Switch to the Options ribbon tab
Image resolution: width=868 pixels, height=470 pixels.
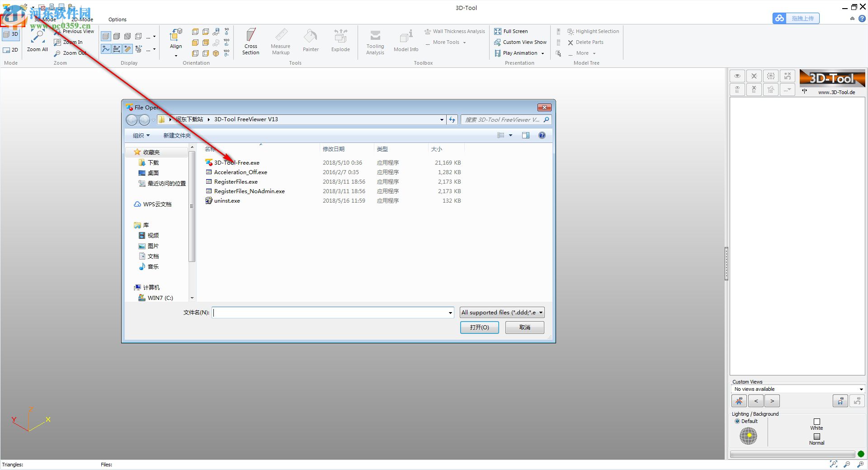click(117, 19)
